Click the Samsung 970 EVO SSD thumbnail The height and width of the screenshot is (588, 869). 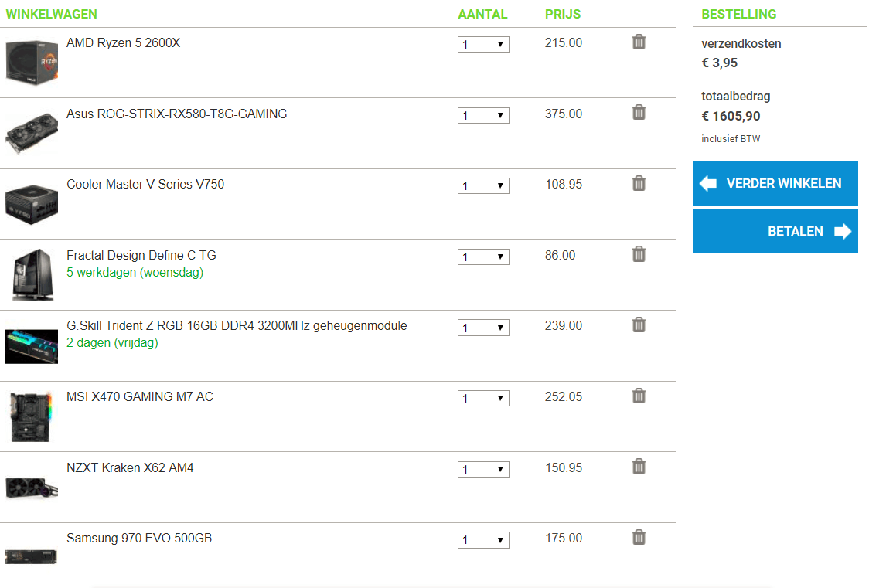pos(32,556)
